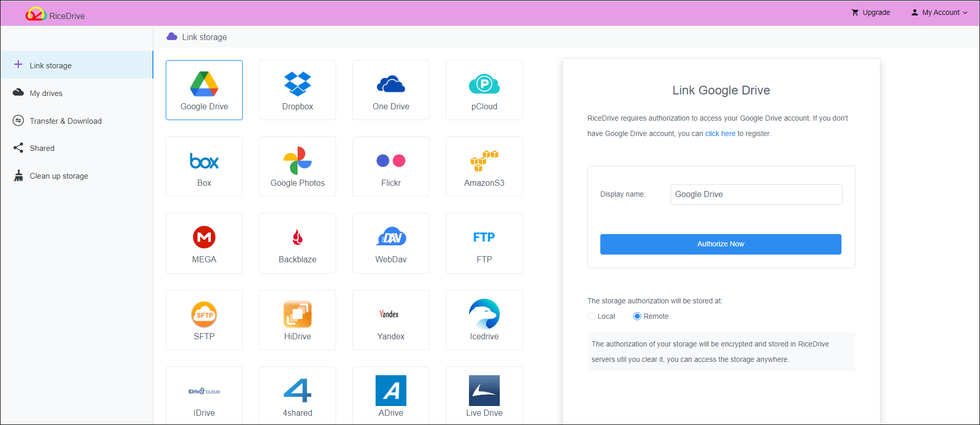Choose the AmazonS3 storage card

tap(484, 166)
